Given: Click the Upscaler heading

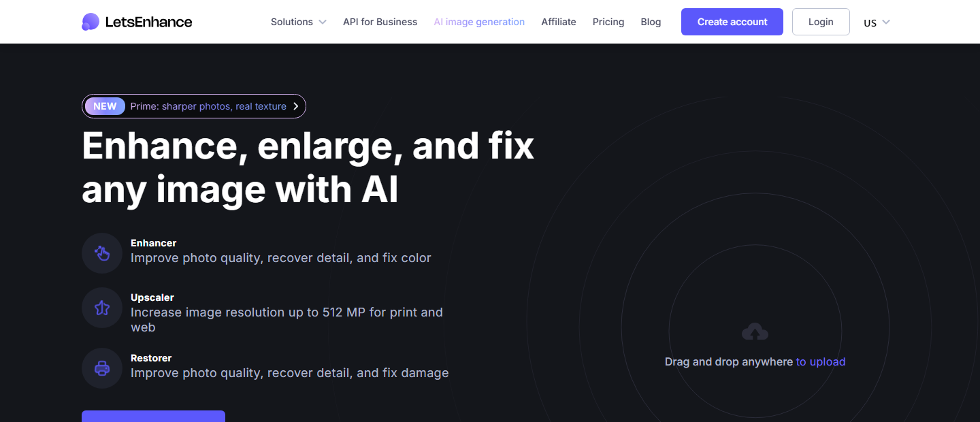Looking at the screenshot, I should coord(152,297).
